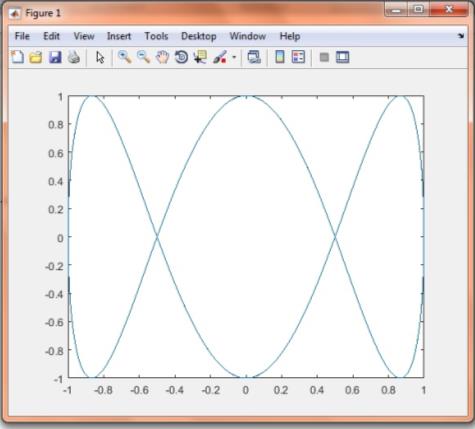Viewport: 475px width, 429px height.
Task: Print the figure using the printer icon
Action: click(74, 57)
